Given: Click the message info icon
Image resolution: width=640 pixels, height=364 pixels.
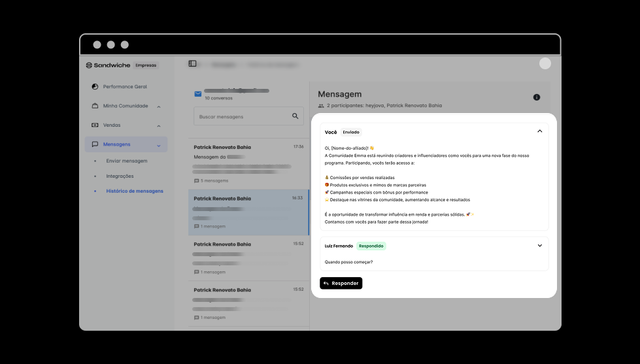Looking at the screenshot, I should (x=537, y=97).
